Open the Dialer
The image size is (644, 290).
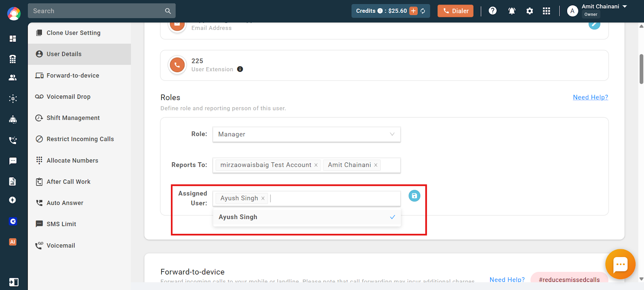coord(456,11)
